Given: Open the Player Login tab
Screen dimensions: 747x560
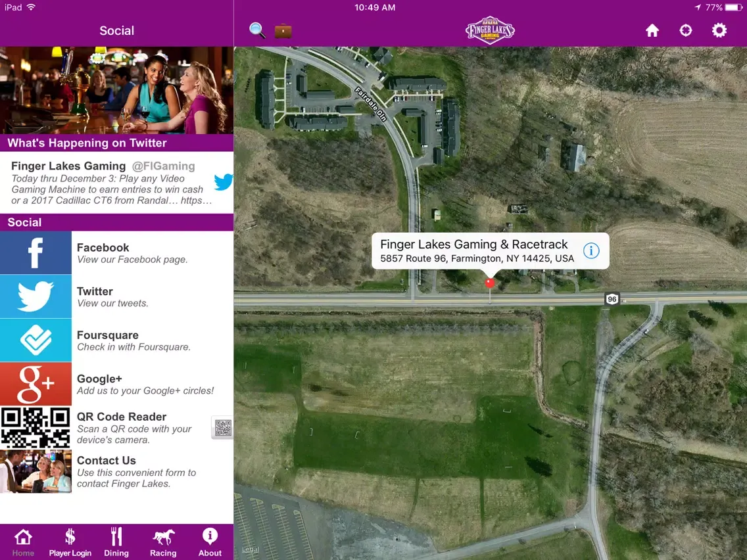Looking at the screenshot, I should (70, 542).
